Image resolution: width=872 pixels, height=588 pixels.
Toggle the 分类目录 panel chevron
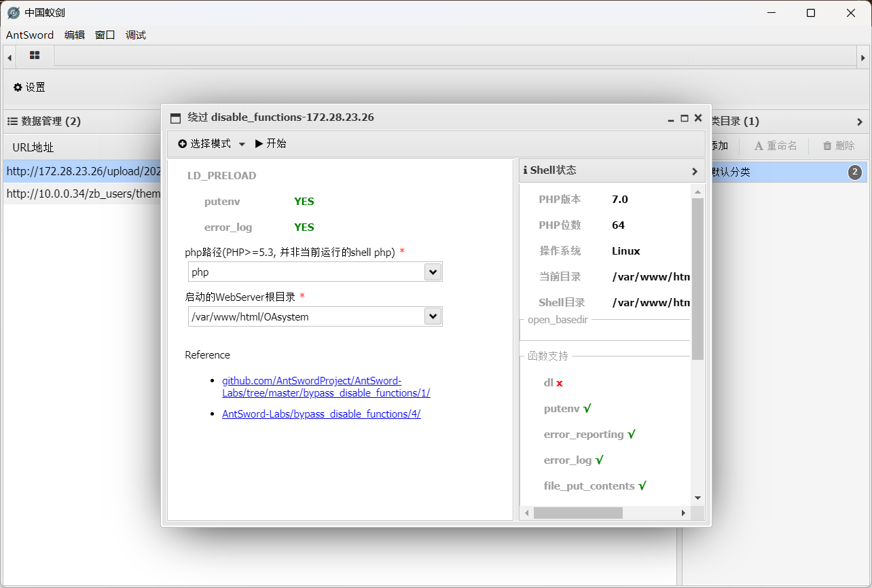[x=860, y=122]
